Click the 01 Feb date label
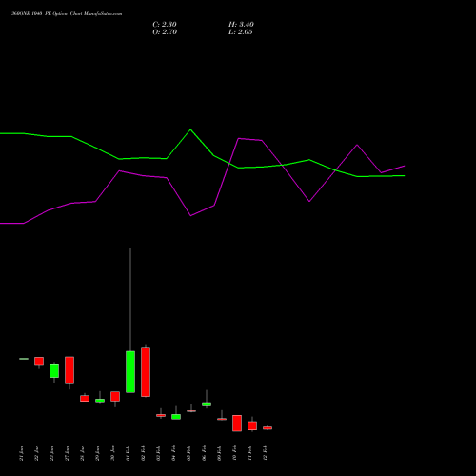 point(129,453)
